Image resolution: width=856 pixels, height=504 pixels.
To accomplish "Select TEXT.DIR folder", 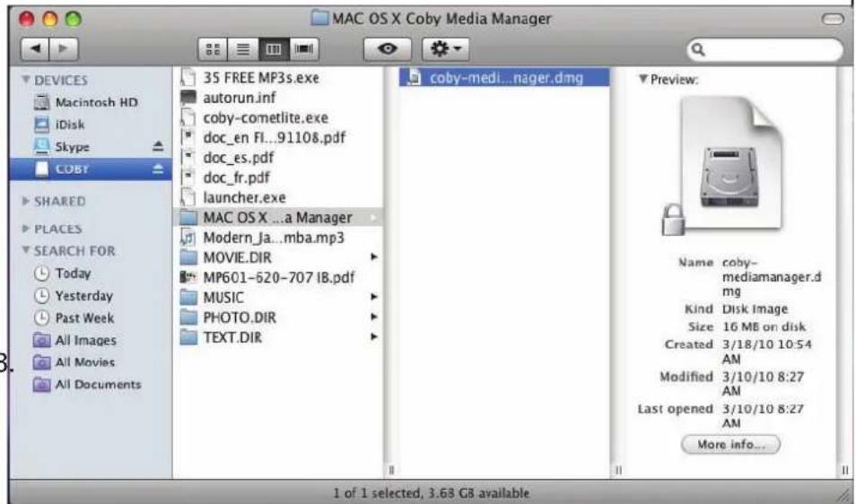I will [278, 337].
